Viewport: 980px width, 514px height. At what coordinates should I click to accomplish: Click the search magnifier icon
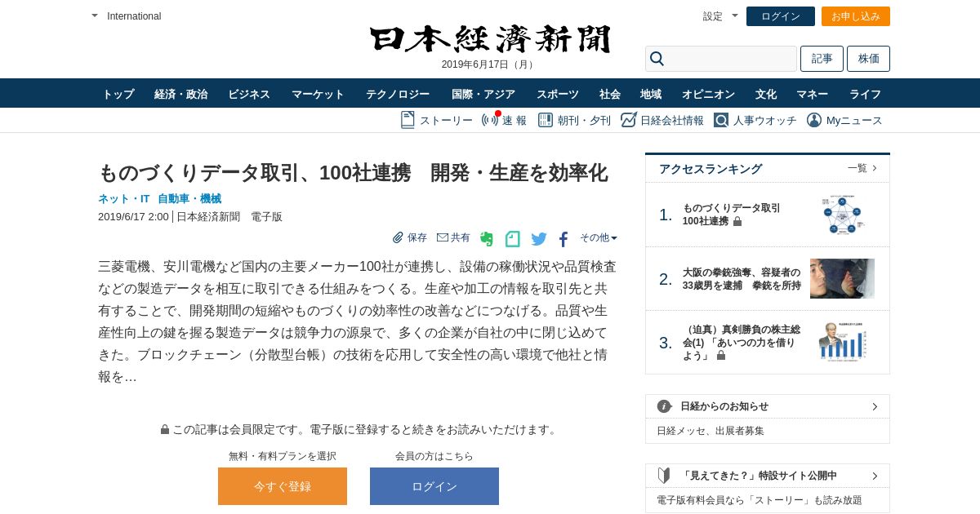[657, 59]
